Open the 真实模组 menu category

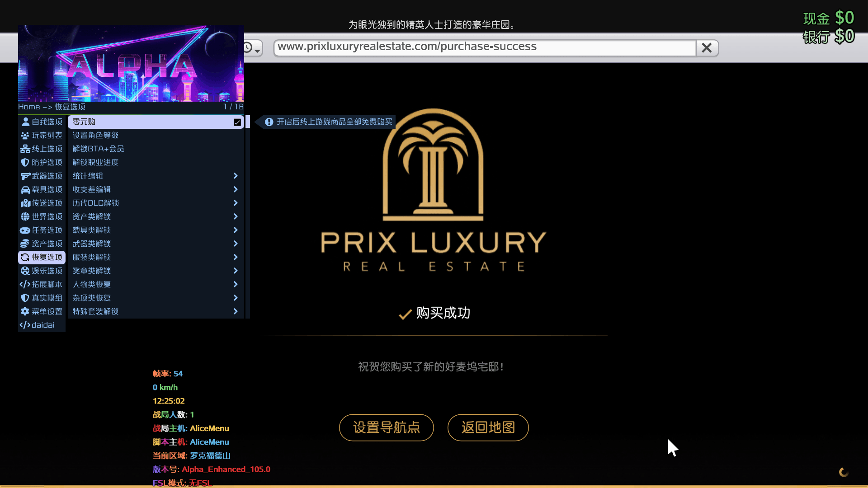click(x=42, y=298)
